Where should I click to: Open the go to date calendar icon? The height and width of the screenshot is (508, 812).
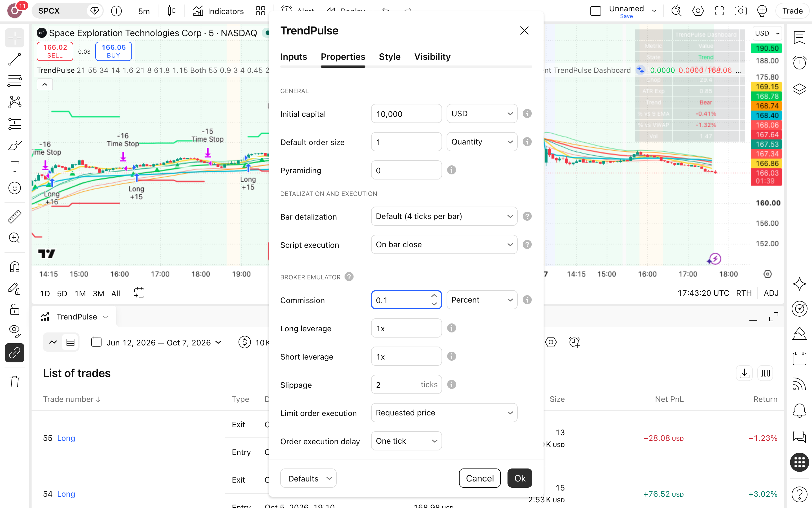tap(139, 293)
